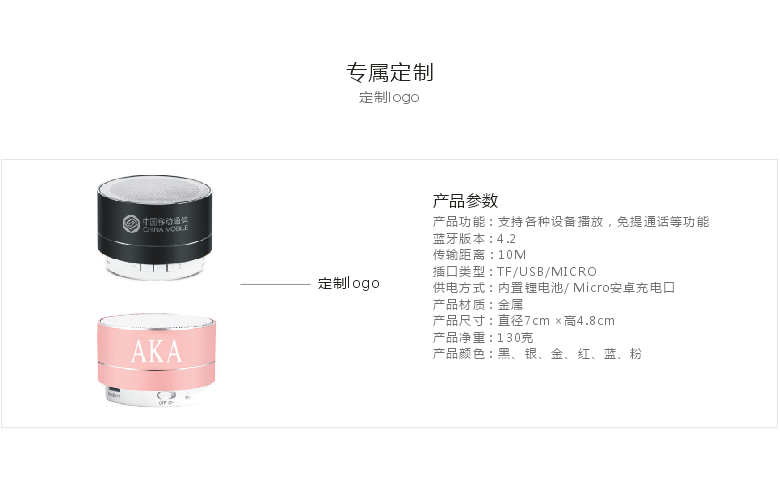This screenshot has height=502, width=780.
Task: Click the 产品颜色 color options line
Action: pyautogui.click(x=537, y=354)
